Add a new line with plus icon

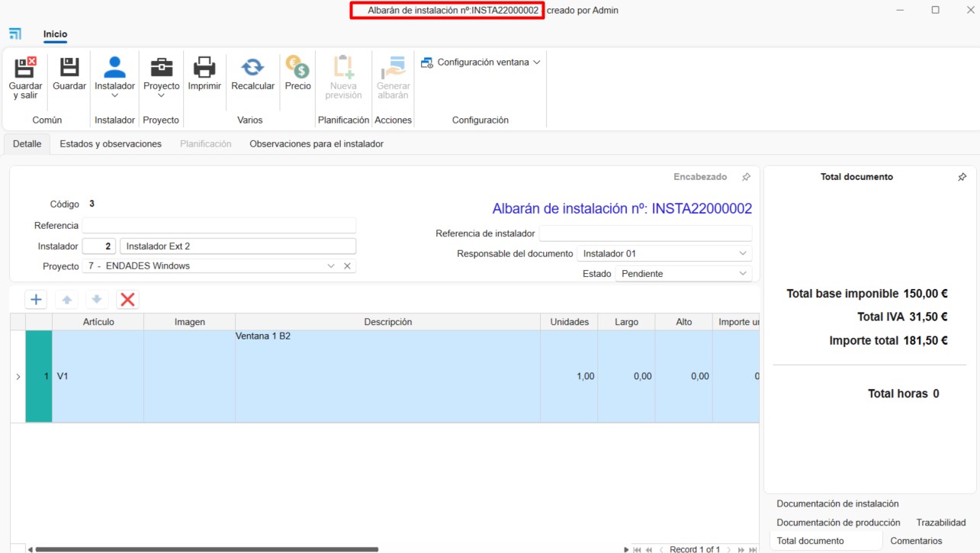pos(36,300)
